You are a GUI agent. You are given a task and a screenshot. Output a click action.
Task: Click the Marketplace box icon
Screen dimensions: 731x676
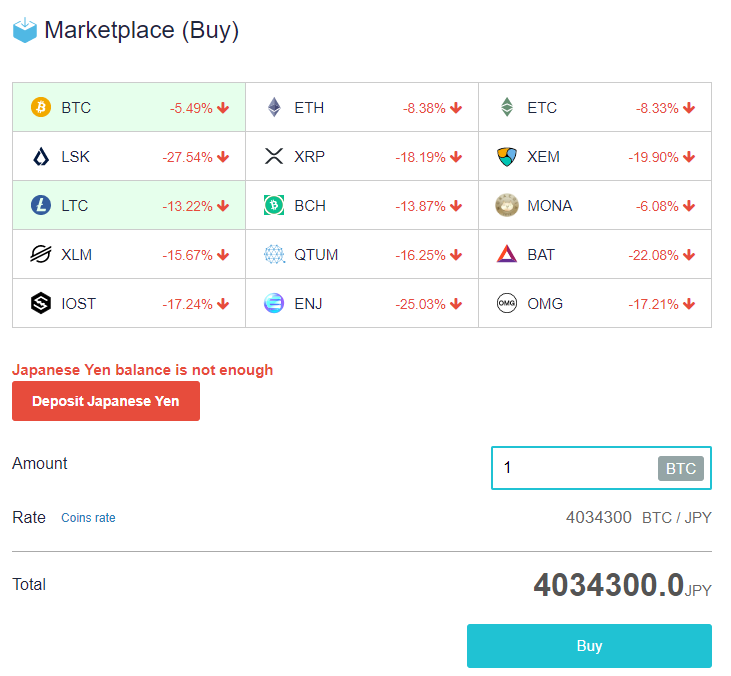click(x=25, y=30)
